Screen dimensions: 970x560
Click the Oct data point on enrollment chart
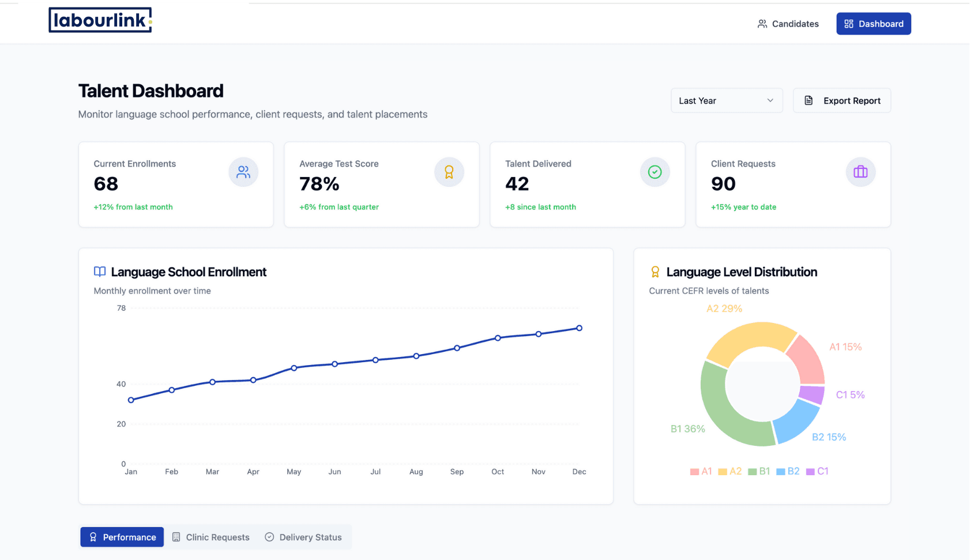click(x=498, y=338)
